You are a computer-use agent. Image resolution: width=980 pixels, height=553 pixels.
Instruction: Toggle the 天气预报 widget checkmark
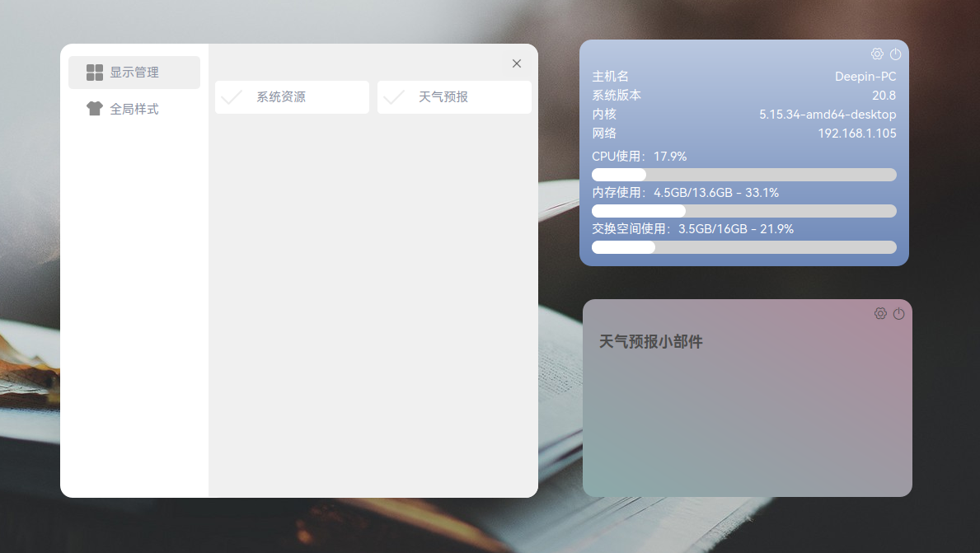[x=394, y=97]
